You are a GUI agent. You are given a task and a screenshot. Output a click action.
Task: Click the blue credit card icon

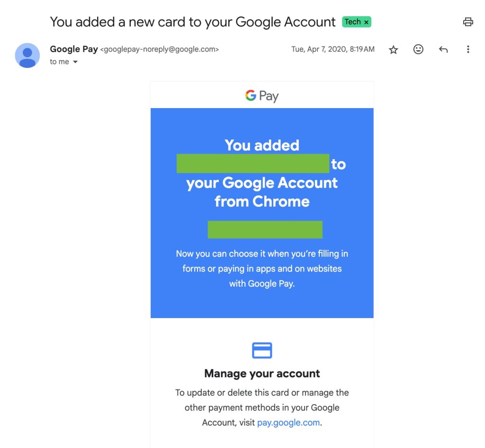tap(262, 350)
